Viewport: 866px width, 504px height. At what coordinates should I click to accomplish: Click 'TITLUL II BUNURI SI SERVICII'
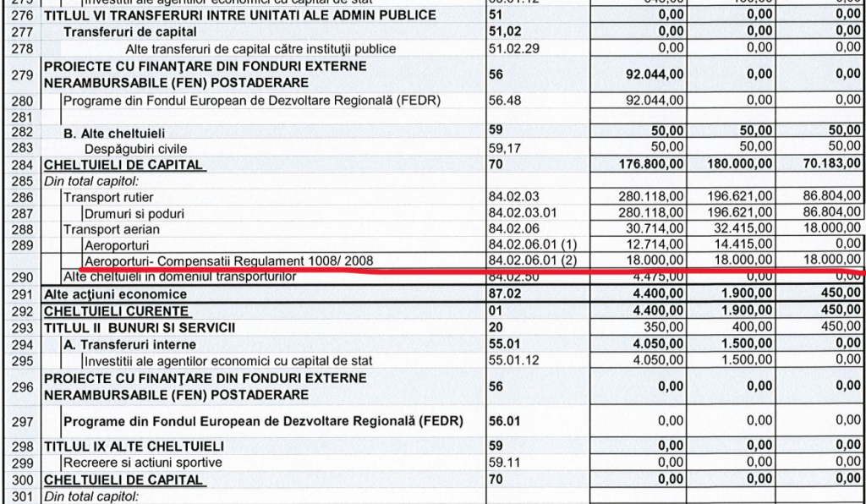pos(140,328)
